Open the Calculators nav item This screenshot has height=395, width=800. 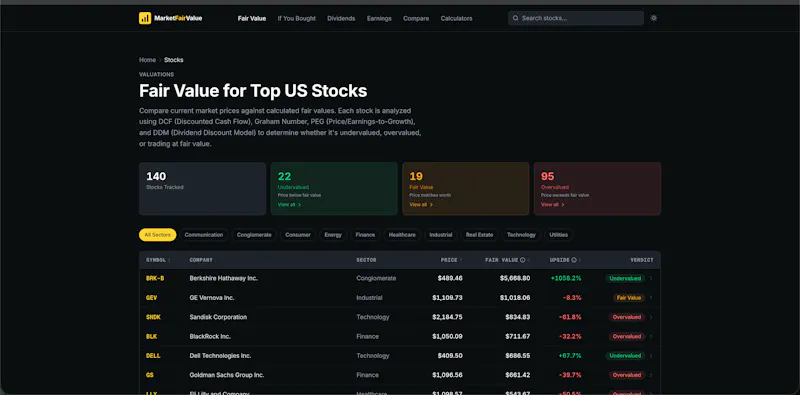click(457, 18)
